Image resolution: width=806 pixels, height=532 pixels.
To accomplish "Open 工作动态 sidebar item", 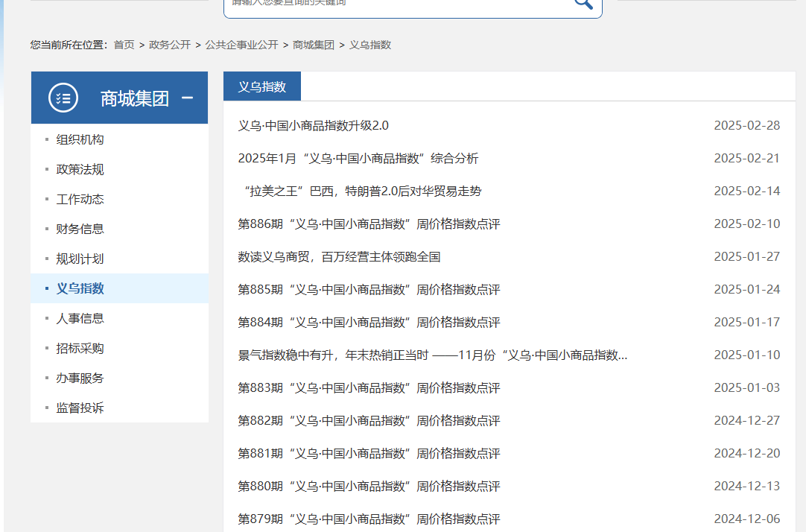I will coord(80,199).
